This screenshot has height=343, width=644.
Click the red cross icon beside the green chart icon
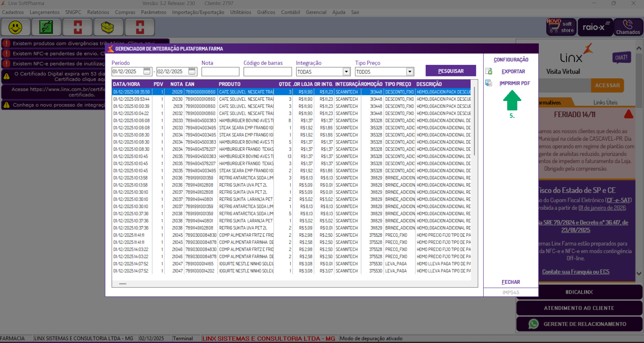[x=78, y=27]
